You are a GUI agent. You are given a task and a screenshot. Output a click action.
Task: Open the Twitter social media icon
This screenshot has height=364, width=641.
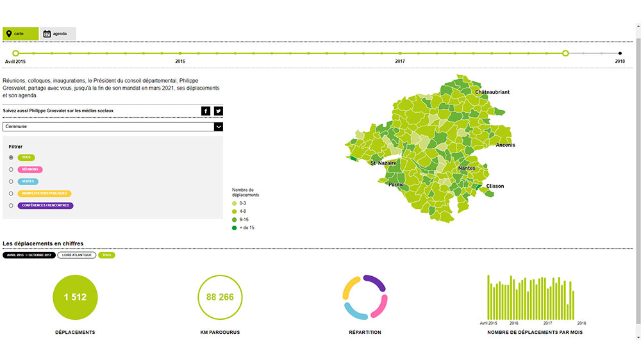tap(219, 111)
